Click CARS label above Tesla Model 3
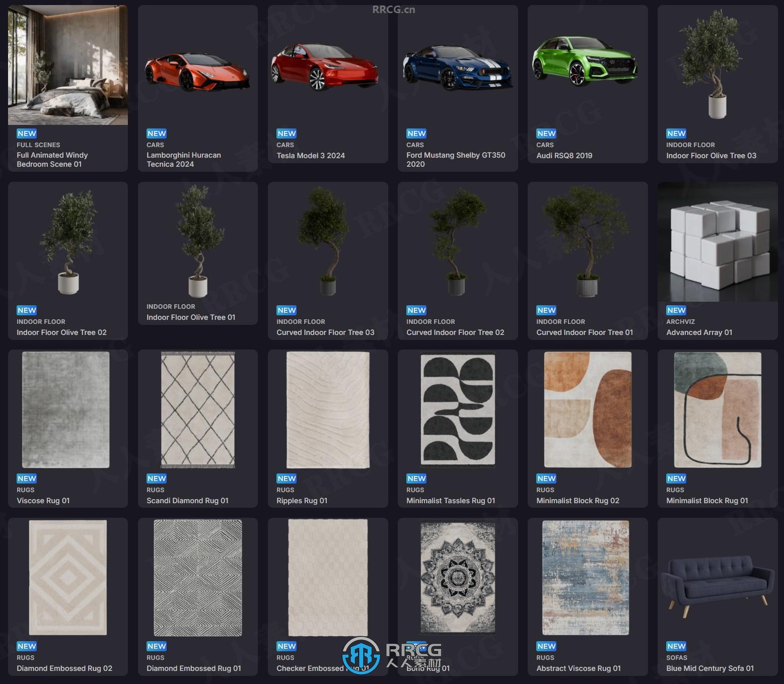The width and height of the screenshot is (784, 684). coord(285,145)
